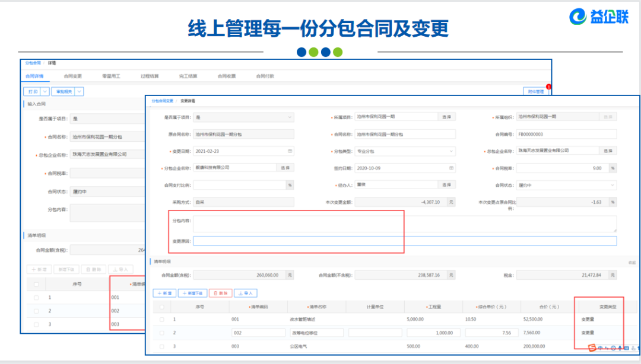The height and width of the screenshot is (364, 641).
Task: Click the 分包内容 text area in change window
Action: [405, 223]
